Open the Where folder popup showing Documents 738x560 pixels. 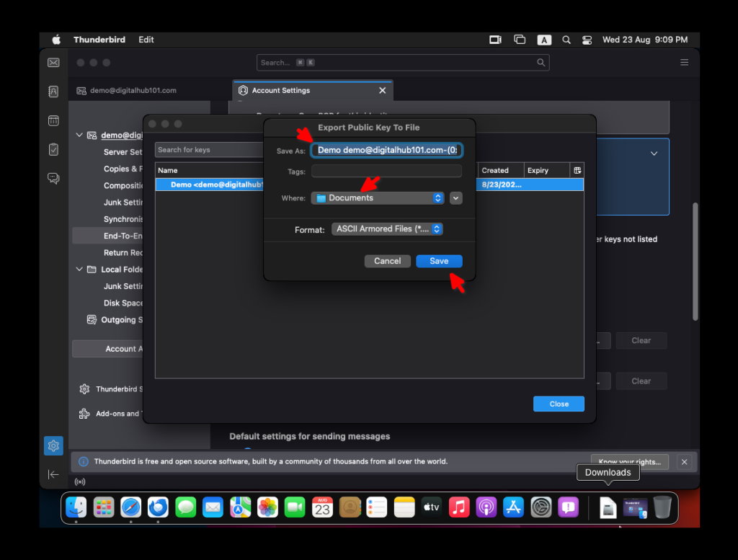(x=378, y=198)
